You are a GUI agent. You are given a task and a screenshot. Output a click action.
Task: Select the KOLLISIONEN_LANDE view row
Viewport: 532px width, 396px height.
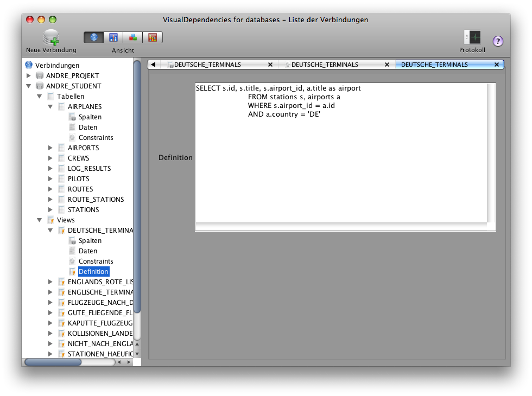click(x=100, y=333)
